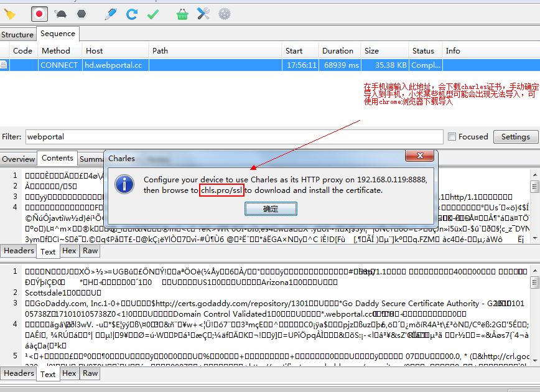Close the Charles dialog with X

click(x=419, y=156)
